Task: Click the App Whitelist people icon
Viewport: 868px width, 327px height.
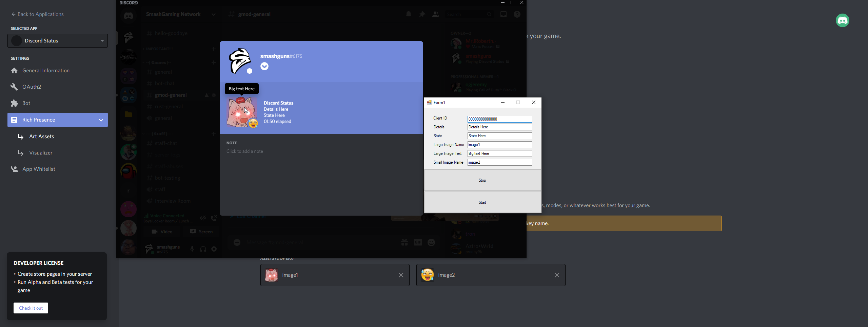Action: click(14, 169)
